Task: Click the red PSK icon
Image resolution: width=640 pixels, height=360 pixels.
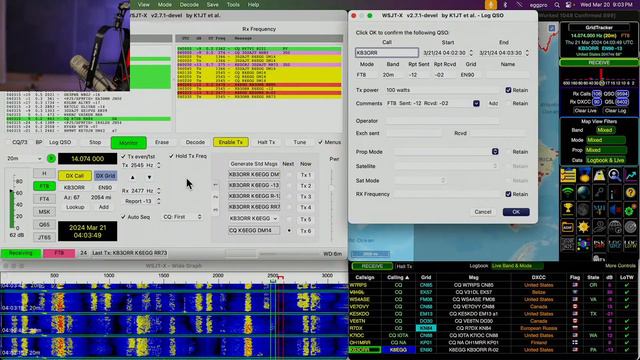Action: (x=599, y=244)
